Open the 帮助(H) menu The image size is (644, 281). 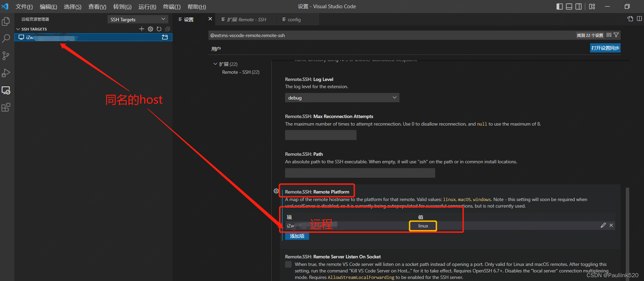point(197,7)
